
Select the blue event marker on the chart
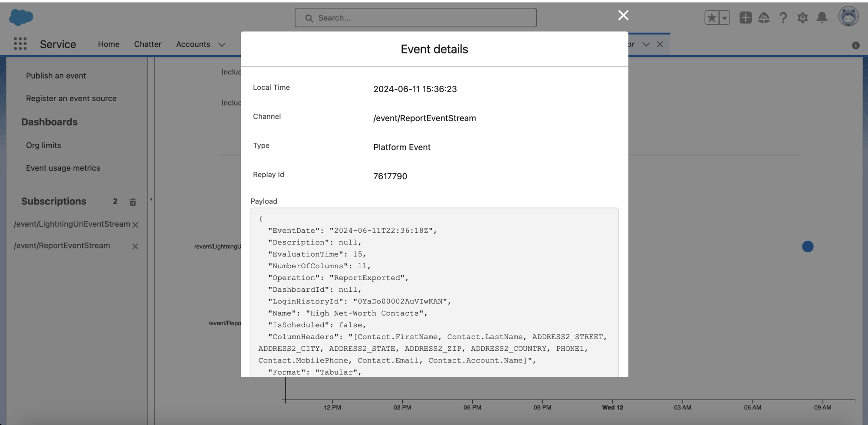click(x=807, y=247)
